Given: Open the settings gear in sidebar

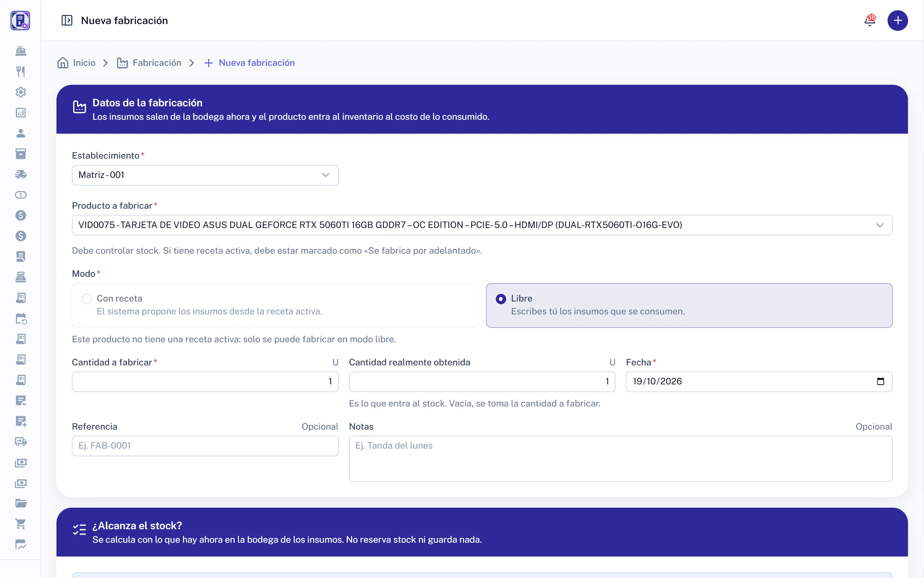Looking at the screenshot, I should point(21,92).
